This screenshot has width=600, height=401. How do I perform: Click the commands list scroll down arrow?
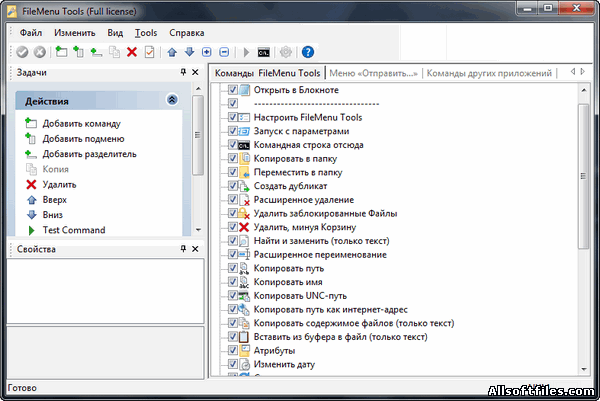click(x=584, y=369)
